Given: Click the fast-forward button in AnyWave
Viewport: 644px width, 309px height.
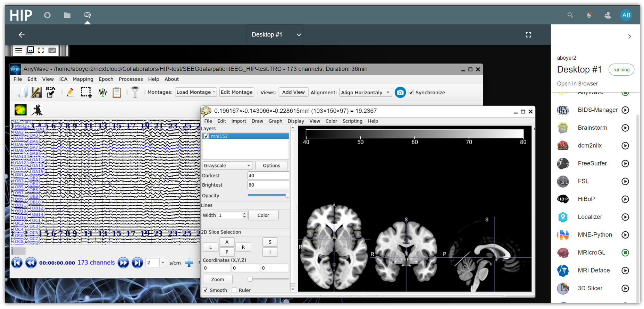Looking at the screenshot, I should pyautogui.click(x=123, y=263).
